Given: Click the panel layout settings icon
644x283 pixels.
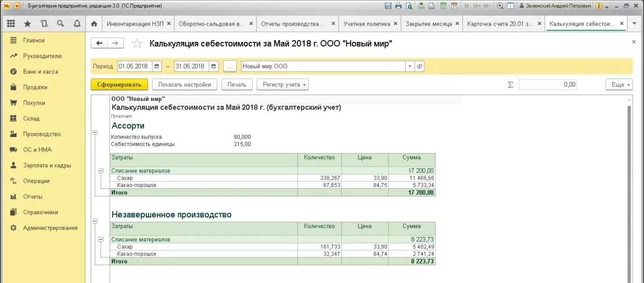Looking at the screenshot, I should coord(511,6).
